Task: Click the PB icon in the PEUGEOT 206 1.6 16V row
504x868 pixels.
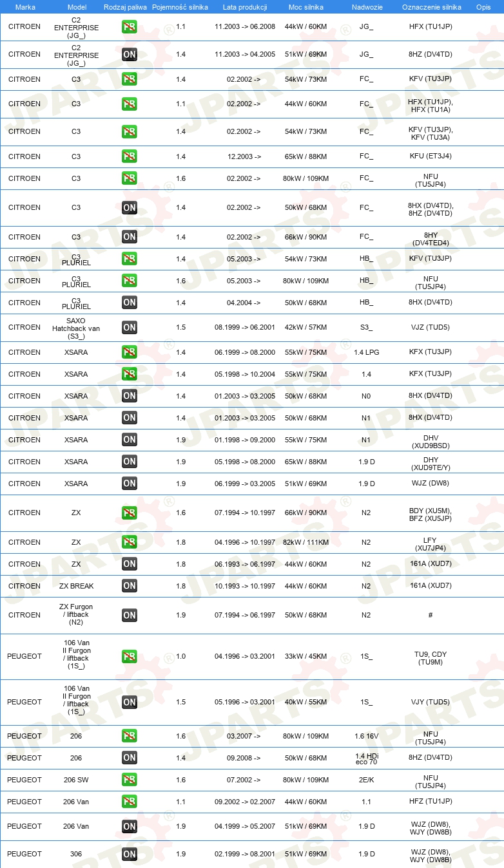Action: (x=130, y=736)
